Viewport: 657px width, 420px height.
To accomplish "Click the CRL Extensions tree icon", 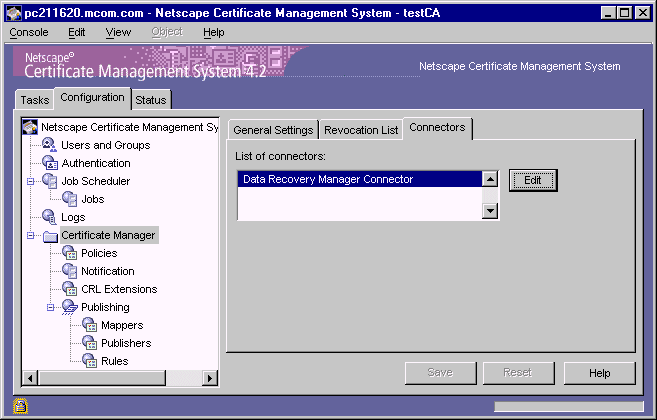I will pos(70,289).
